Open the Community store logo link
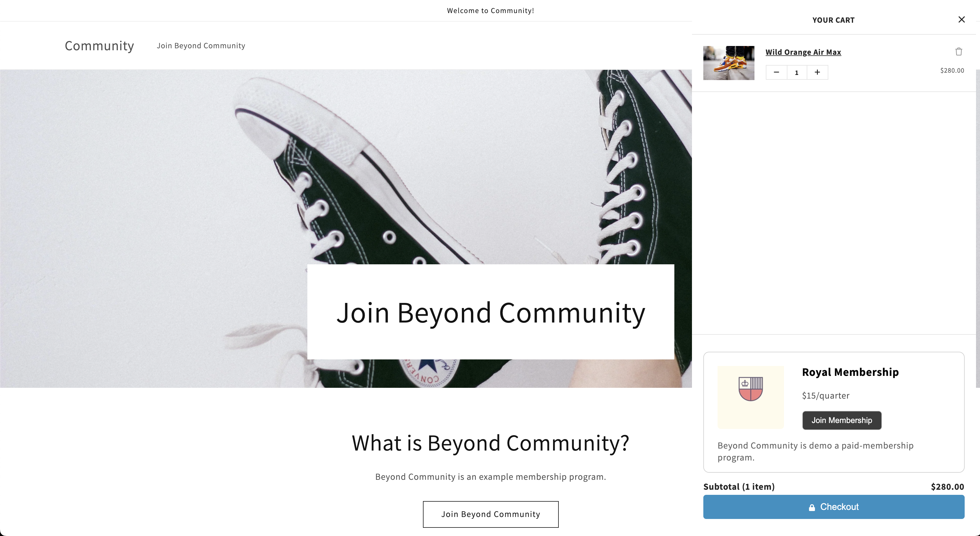 [x=99, y=46]
